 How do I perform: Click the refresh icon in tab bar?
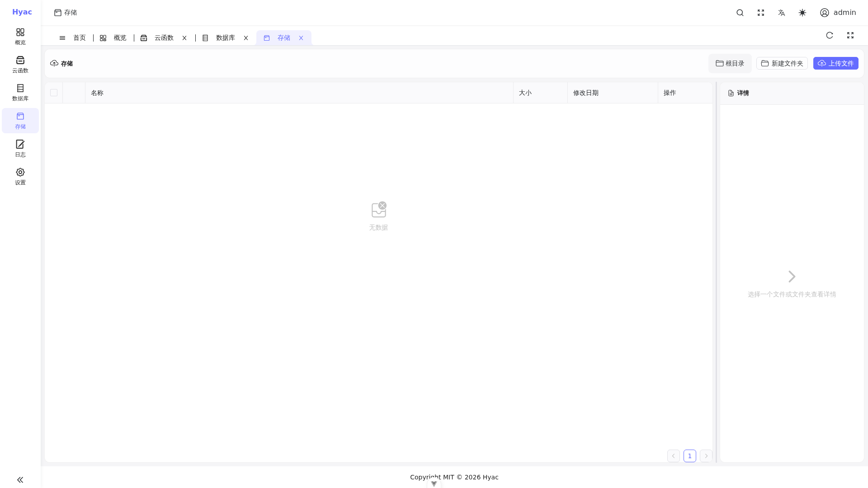(830, 35)
